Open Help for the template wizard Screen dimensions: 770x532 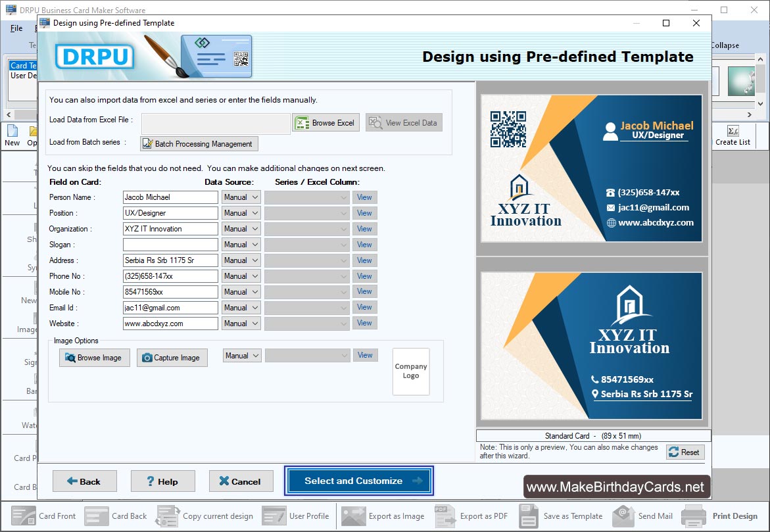coord(162,481)
